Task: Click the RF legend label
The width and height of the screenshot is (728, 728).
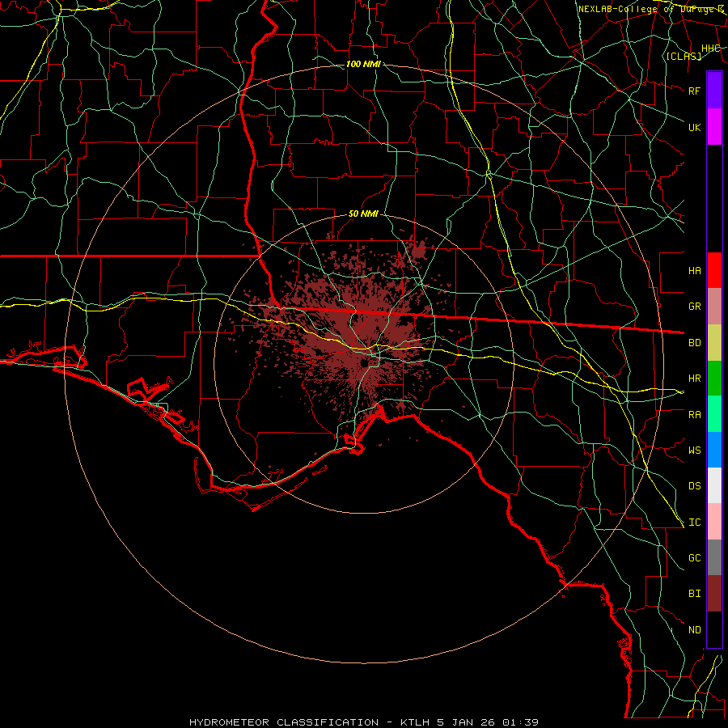Action: coord(695,91)
